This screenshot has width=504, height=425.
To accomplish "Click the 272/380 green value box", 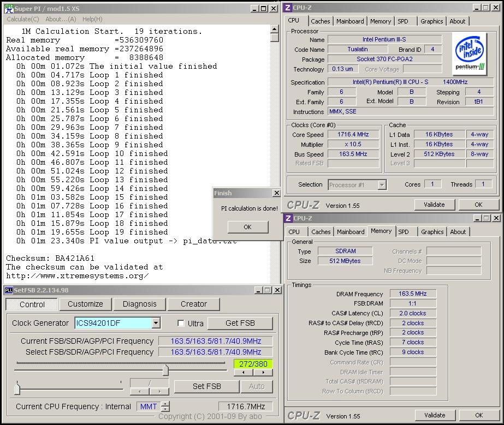I will [253, 364].
